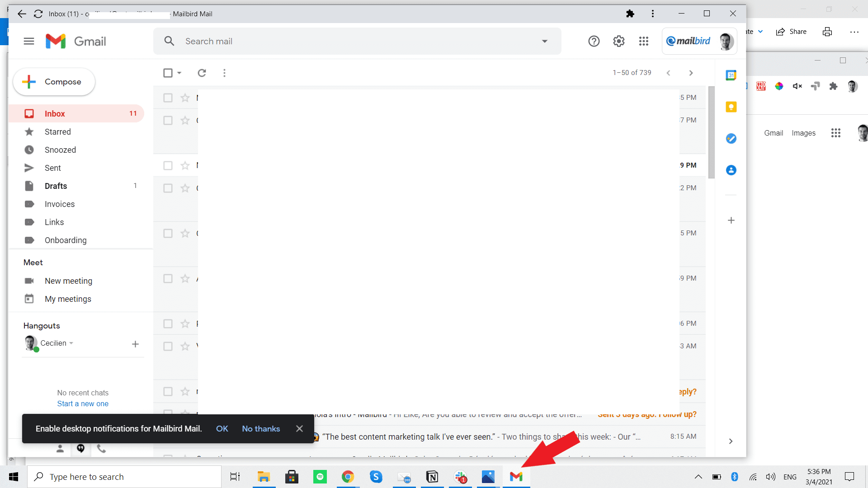Open email search filter dropdown arrow
The width and height of the screenshot is (868, 488).
pyautogui.click(x=544, y=41)
